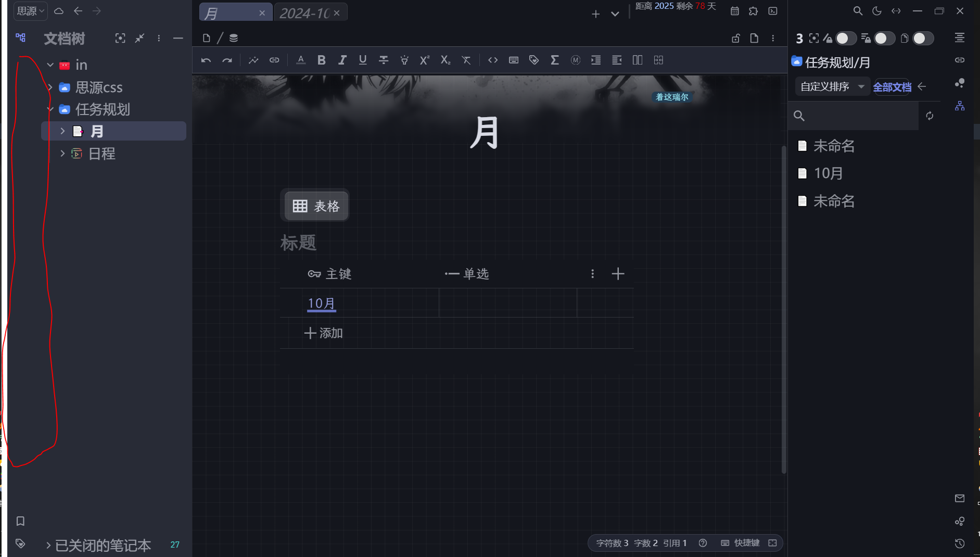Toggle the third switch beside the copy icon

tap(923, 39)
